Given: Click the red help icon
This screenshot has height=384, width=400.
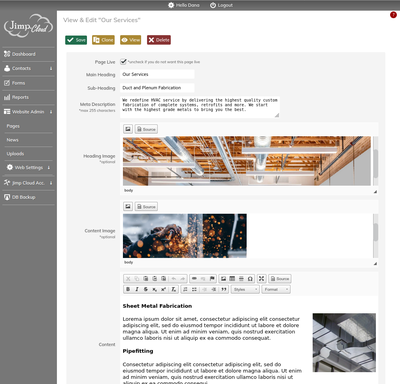Looking at the screenshot, I should 393,15.
